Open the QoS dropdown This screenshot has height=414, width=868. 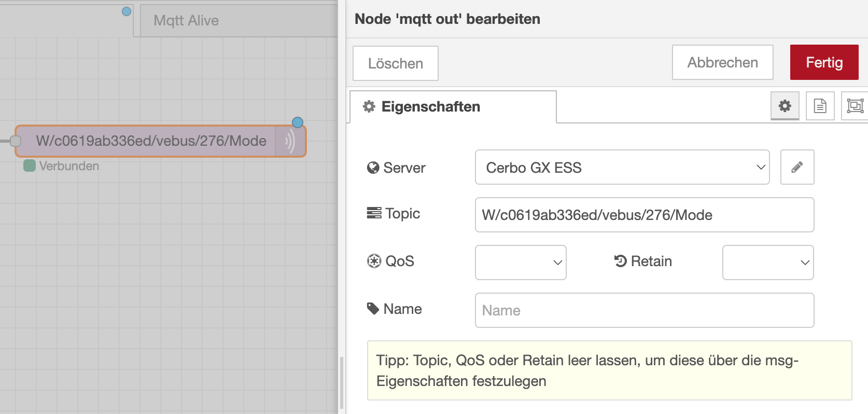click(521, 263)
